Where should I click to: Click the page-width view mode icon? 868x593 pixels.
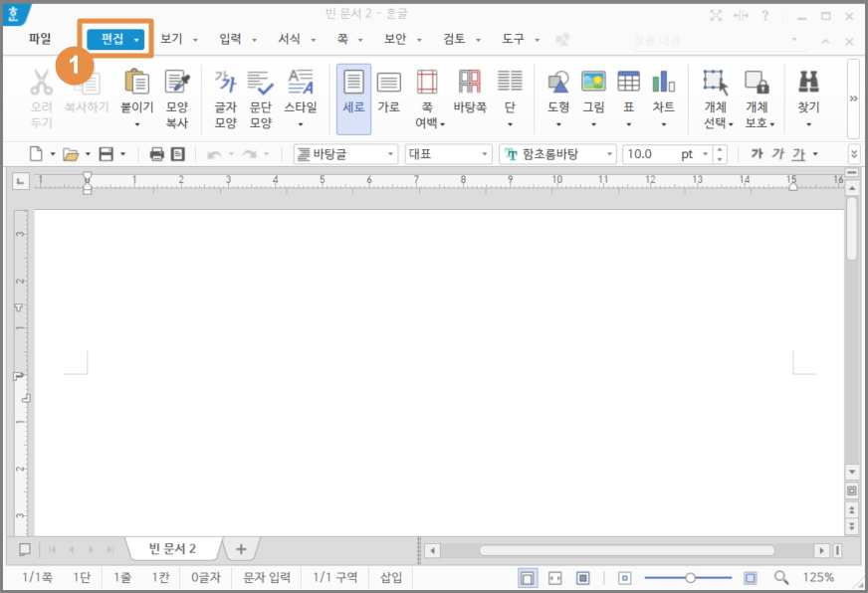tap(554, 578)
